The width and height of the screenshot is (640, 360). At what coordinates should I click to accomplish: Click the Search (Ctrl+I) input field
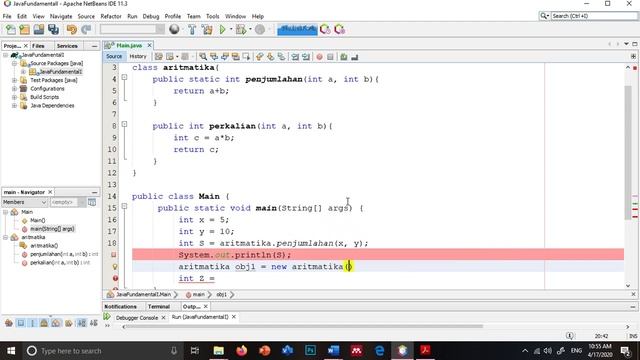tap(594, 16)
